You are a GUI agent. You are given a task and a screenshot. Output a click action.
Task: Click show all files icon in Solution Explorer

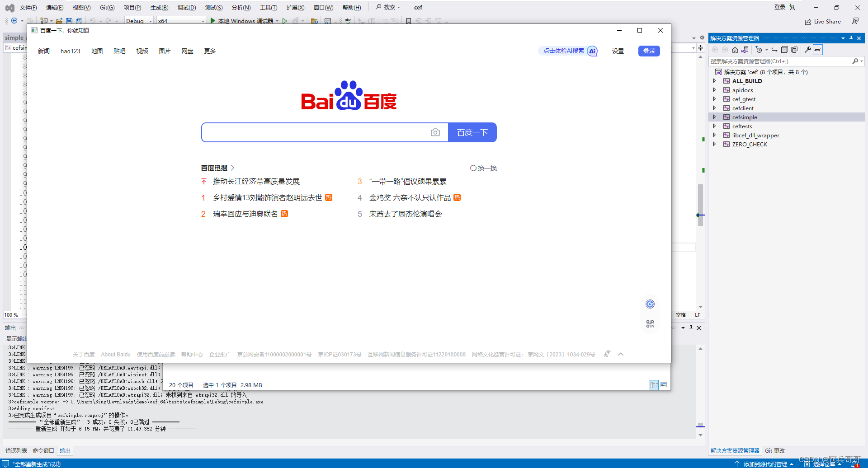pos(794,50)
